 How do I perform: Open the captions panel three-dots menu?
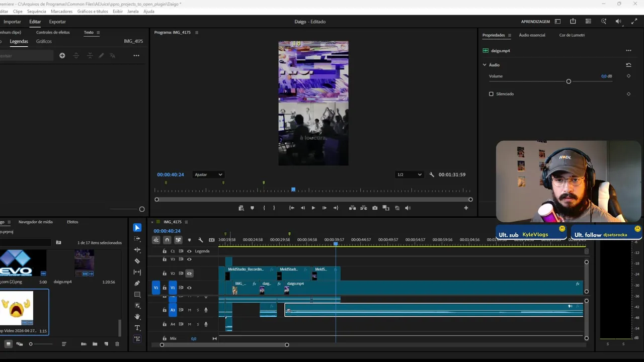click(136, 55)
